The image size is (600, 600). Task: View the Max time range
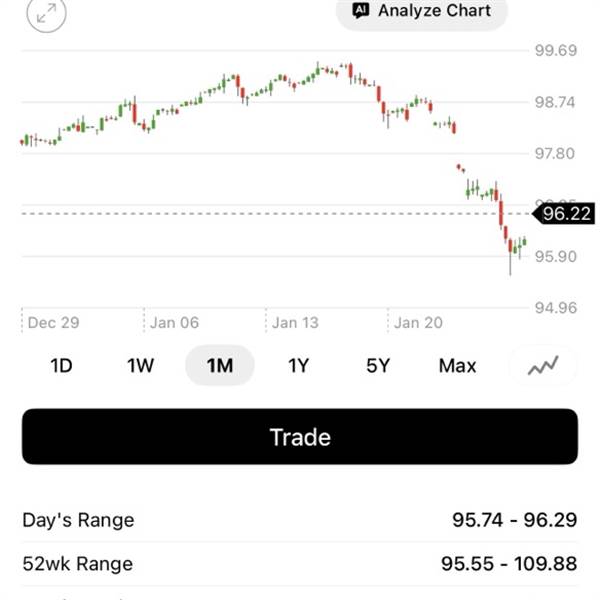pyautogui.click(x=457, y=366)
